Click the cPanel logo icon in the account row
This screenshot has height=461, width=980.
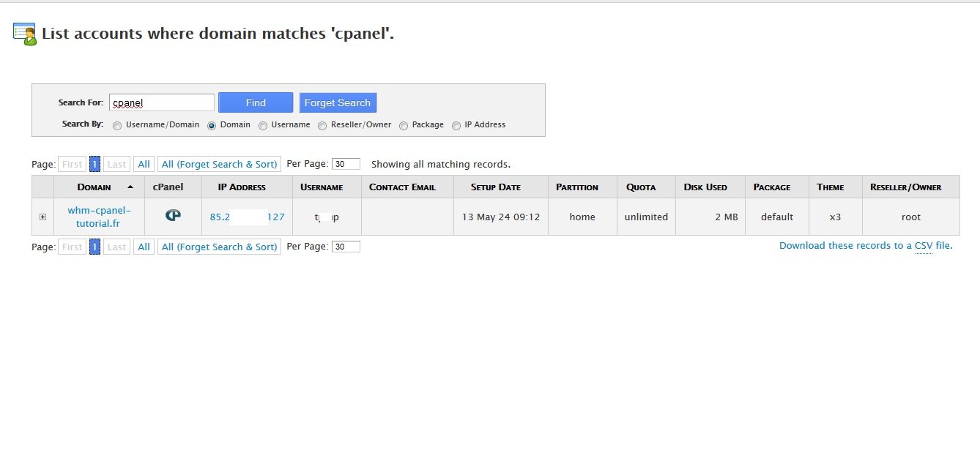tap(173, 216)
